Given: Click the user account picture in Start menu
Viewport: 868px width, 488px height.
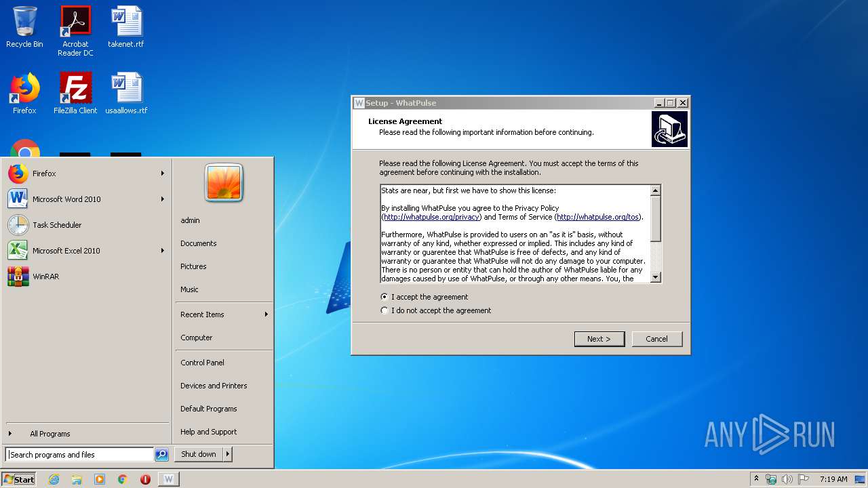Looking at the screenshot, I should click(x=224, y=182).
